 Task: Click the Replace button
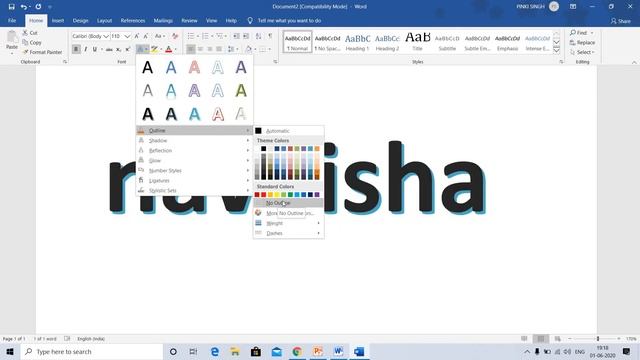pyautogui.click(x=582, y=42)
